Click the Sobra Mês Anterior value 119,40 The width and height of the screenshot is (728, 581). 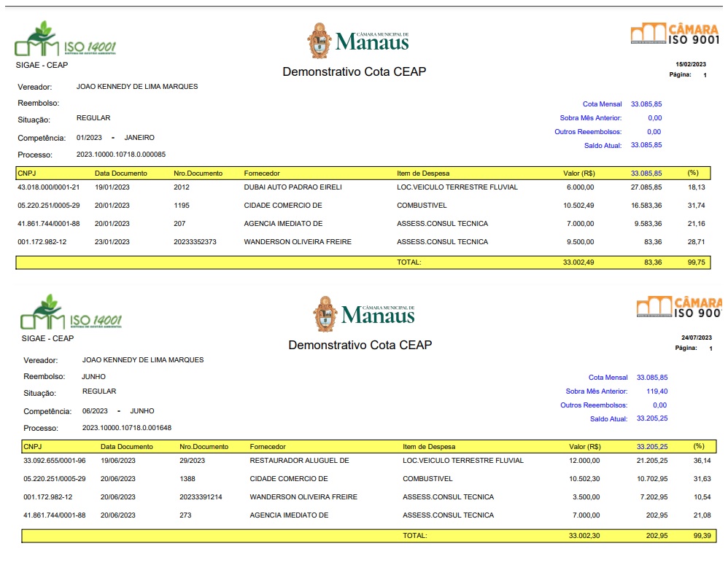pos(657,391)
